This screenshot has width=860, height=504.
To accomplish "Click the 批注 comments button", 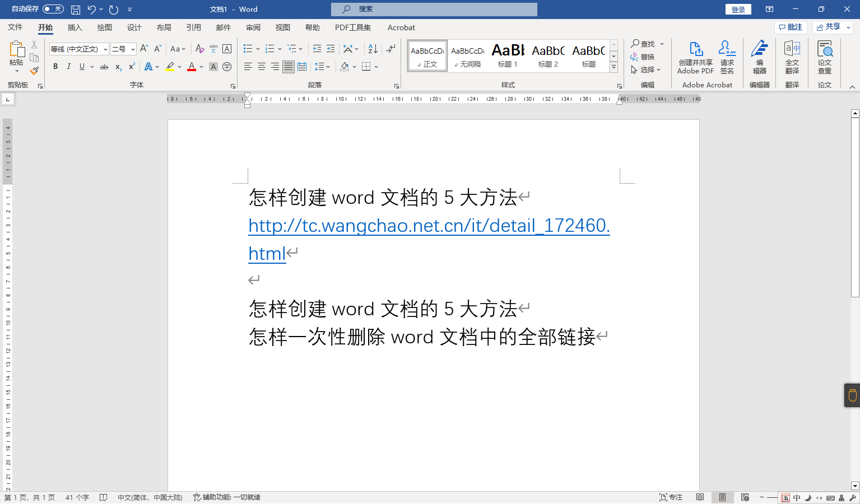I will point(791,27).
